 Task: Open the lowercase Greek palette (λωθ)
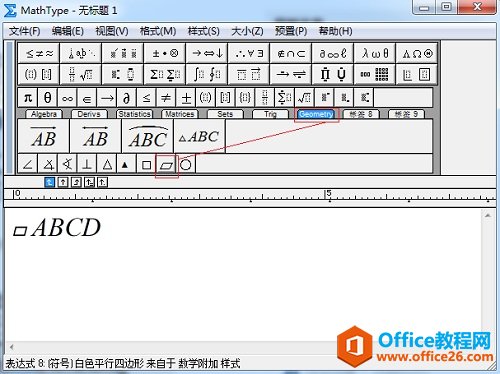375,53
